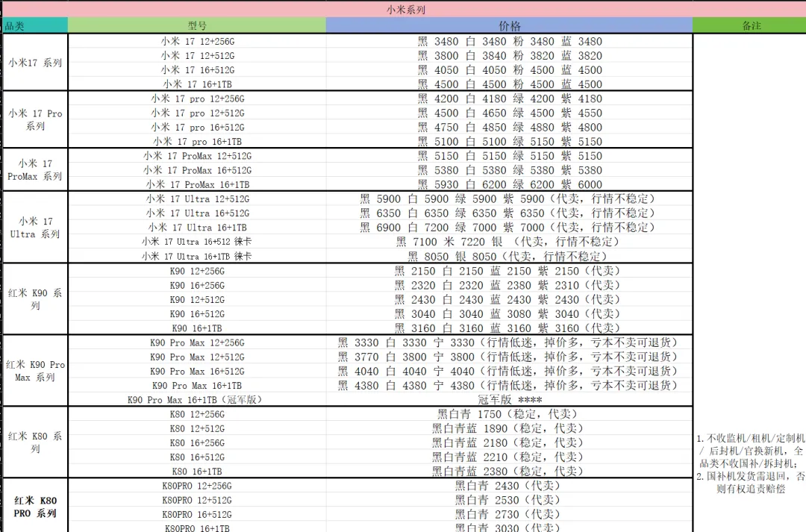Screen dimensions: 806x532
Task: Select model cell K80 16+512G
Action: point(197,457)
